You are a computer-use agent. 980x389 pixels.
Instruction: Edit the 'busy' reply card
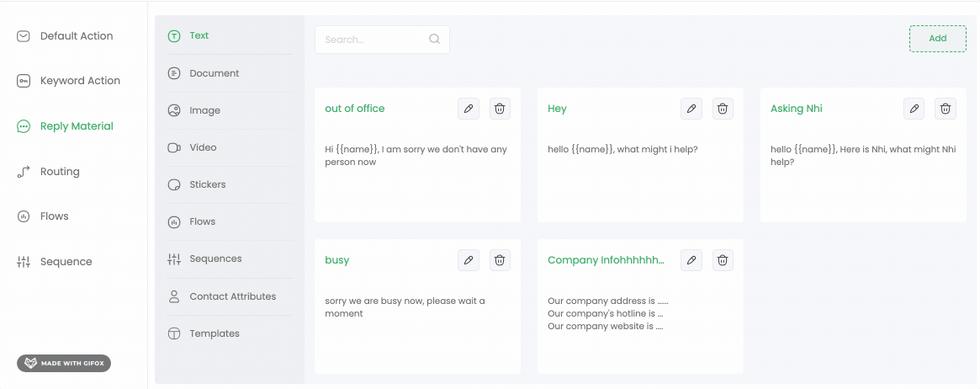469,260
